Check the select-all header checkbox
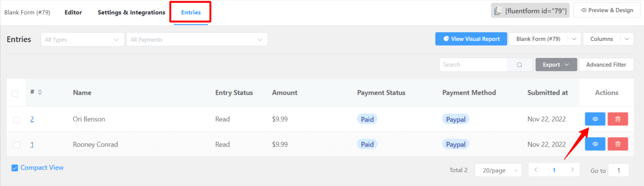The height and width of the screenshot is (186, 644). click(x=15, y=93)
